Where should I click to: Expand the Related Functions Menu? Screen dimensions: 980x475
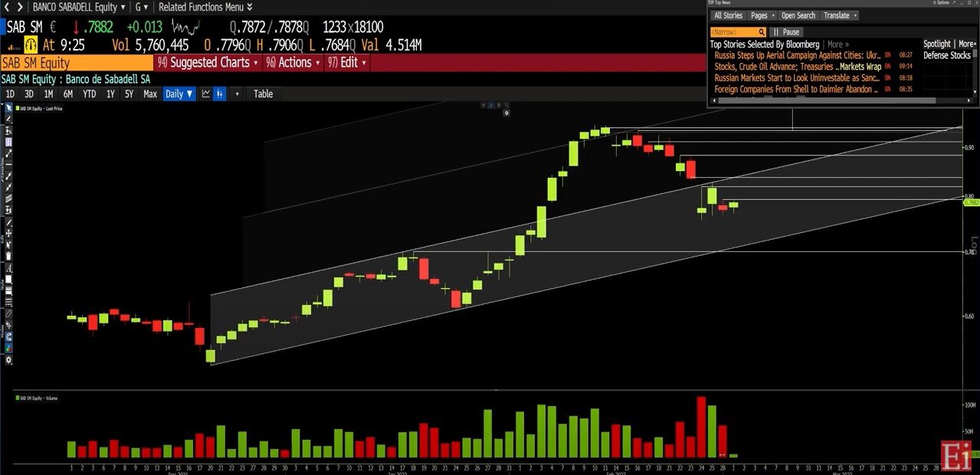click(205, 7)
